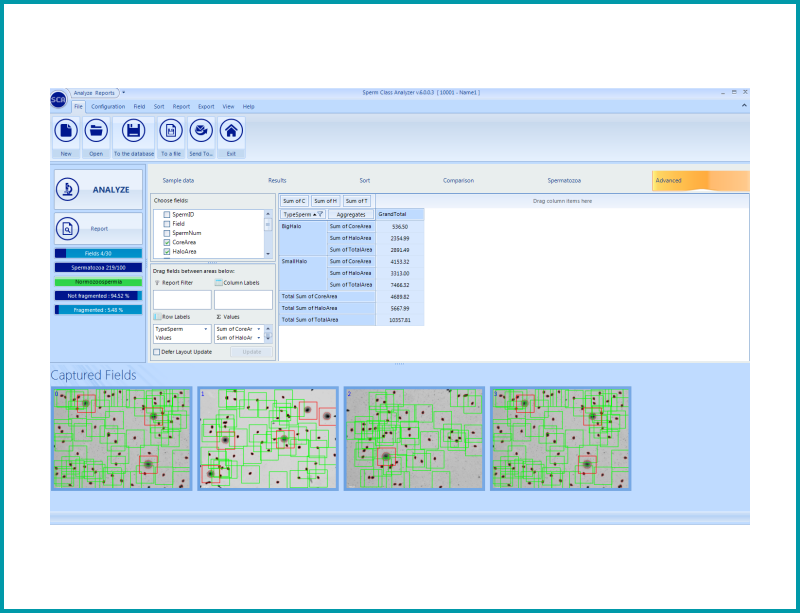800x613 pixels.
Task: Click the Report magnifier document icon
Action: [x=67, y=229]
